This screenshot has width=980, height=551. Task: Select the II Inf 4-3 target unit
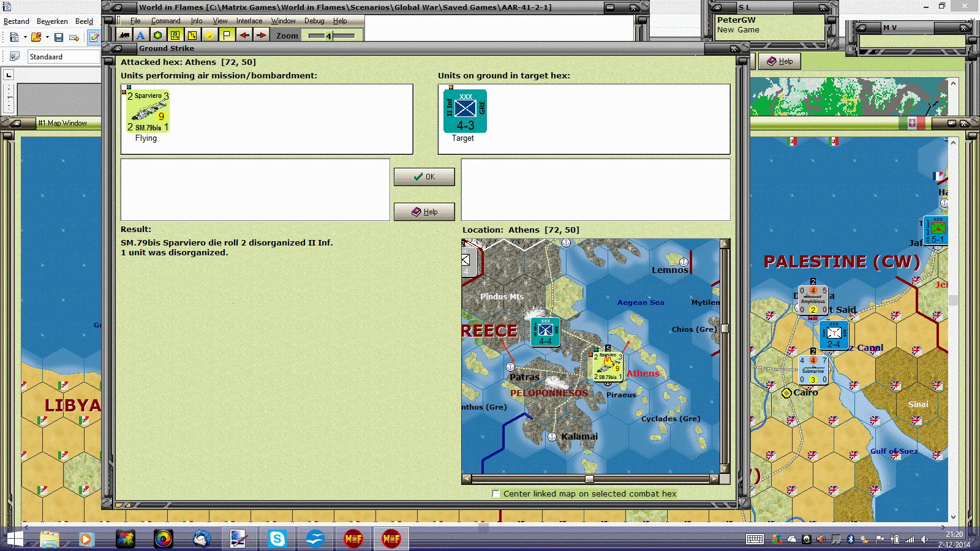click(465, 111)
